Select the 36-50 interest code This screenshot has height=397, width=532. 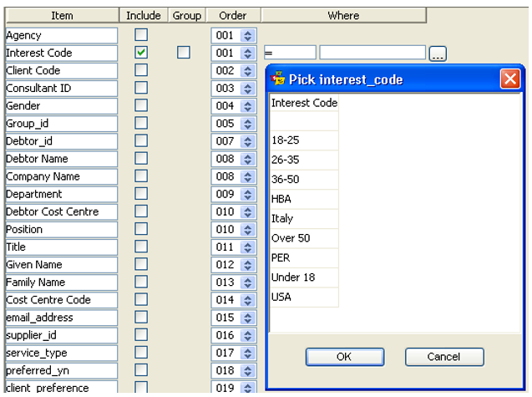[304, 180]
